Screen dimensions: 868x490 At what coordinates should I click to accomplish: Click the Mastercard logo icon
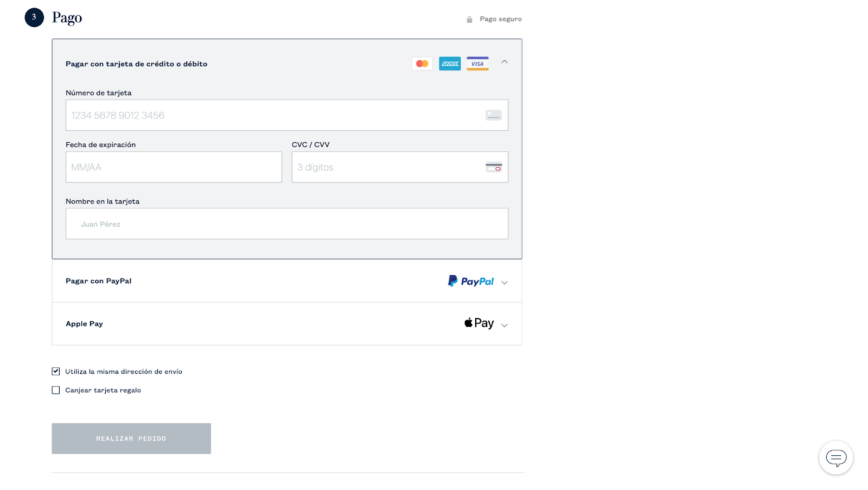[422, 63]
